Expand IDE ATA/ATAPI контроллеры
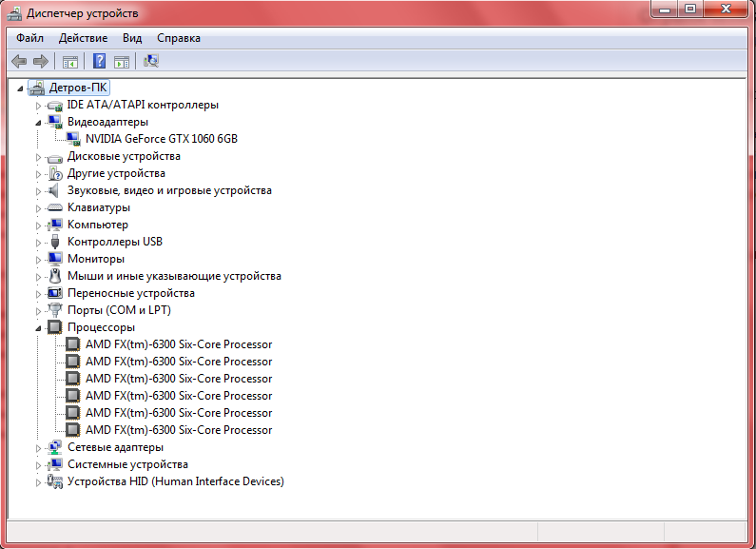The image size is (756, 549). (39, 106)
